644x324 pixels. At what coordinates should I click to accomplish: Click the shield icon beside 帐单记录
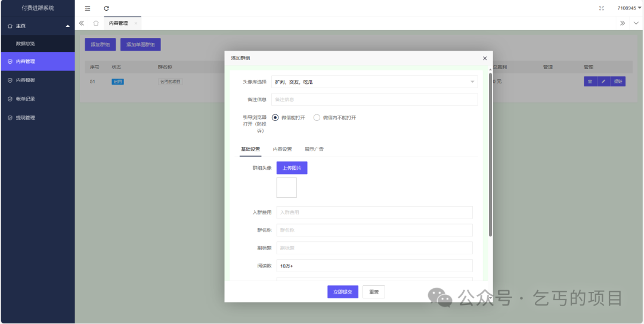(x=10, y=99)
